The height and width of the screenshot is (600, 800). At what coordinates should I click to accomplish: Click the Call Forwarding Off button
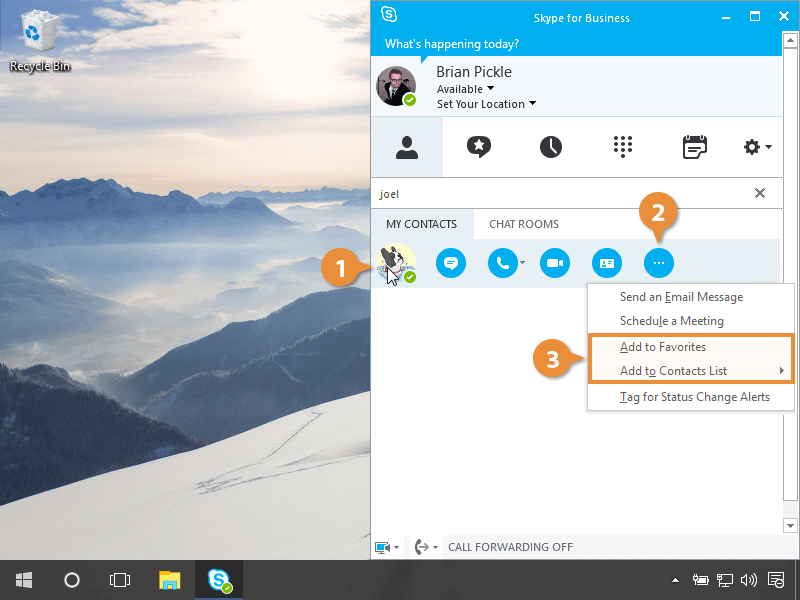pyautogui.click(x=510, y=547)
